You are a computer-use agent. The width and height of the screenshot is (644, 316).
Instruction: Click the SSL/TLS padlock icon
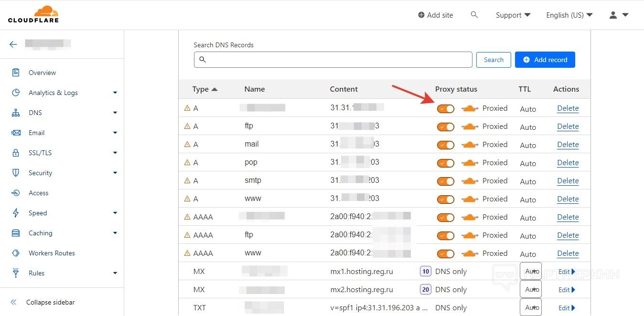(16, 153)
